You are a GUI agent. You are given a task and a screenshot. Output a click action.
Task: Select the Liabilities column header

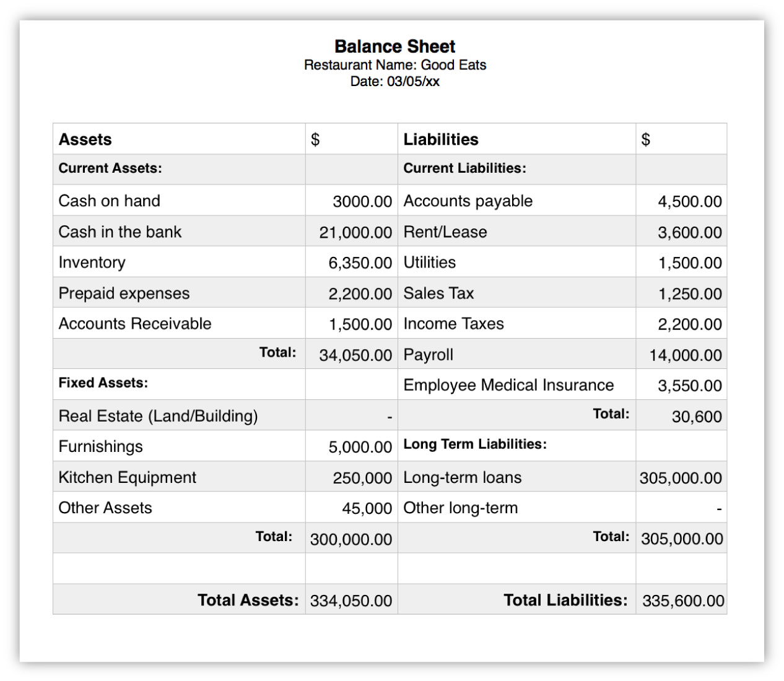[x=440, y=139]
